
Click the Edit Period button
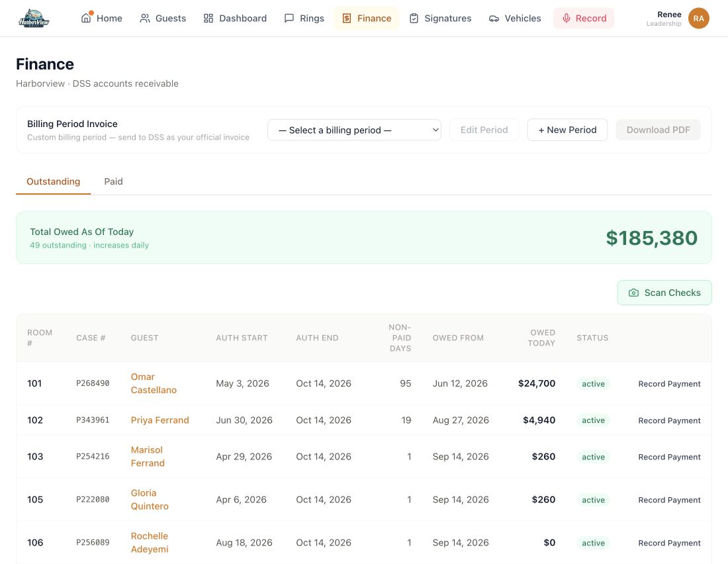coord(484,130)
